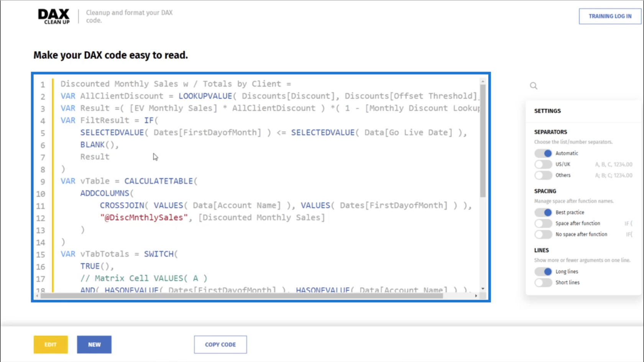Click line number 15 in the gutter

pos(41,254)
